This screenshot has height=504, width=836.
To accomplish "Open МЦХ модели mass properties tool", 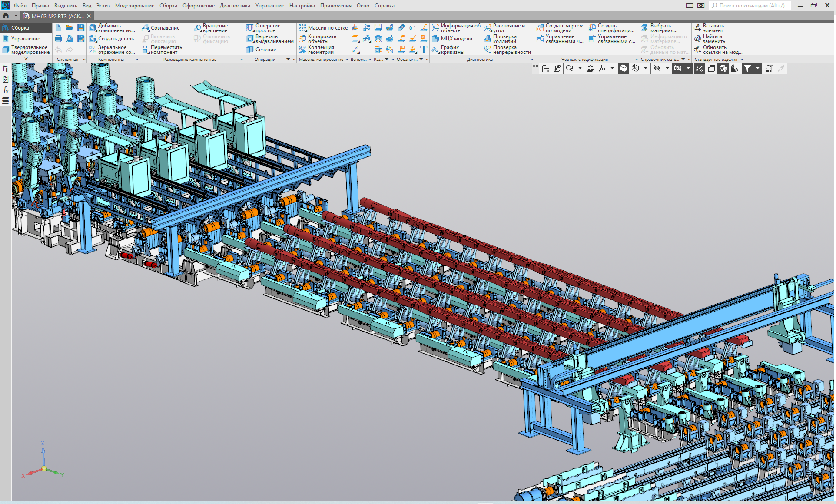I will [456, 39].
